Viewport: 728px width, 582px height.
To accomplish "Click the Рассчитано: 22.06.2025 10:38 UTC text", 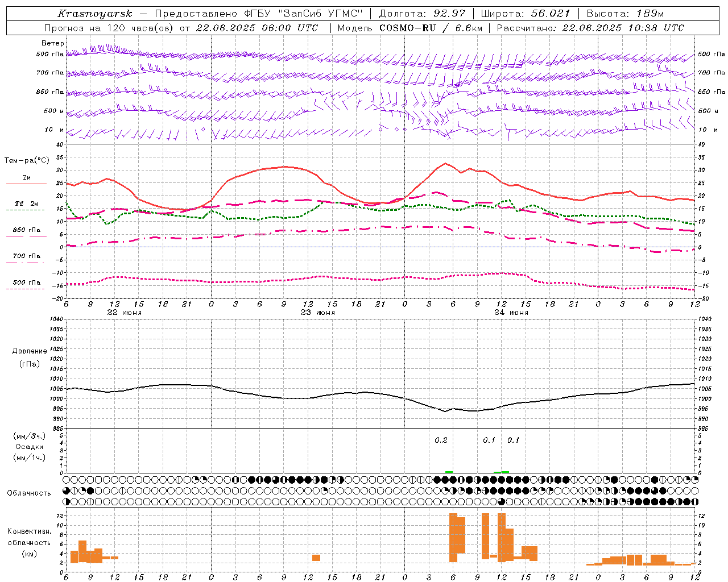I will click(590, 28).
